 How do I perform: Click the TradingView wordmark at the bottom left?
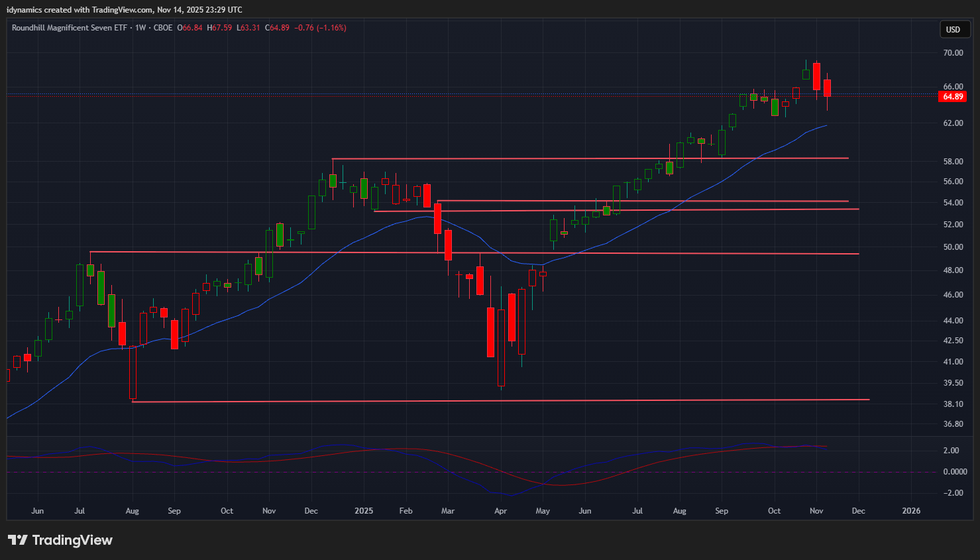coord(72,540)
